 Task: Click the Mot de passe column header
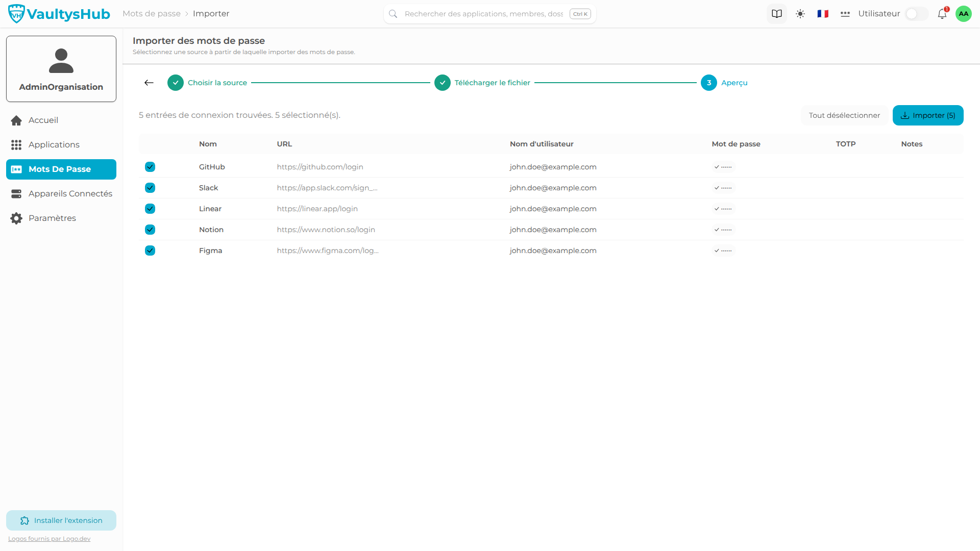pos(736,144)
